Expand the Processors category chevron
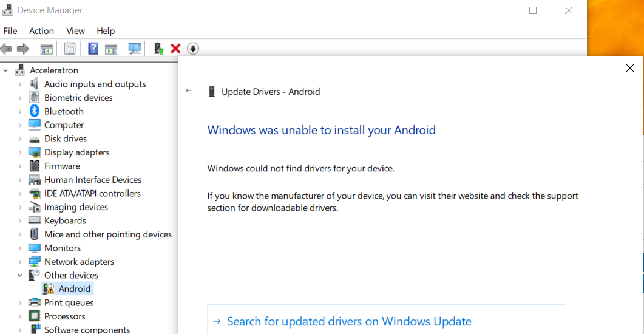Viewport: 644px width, 334px height. click(19, 316)
